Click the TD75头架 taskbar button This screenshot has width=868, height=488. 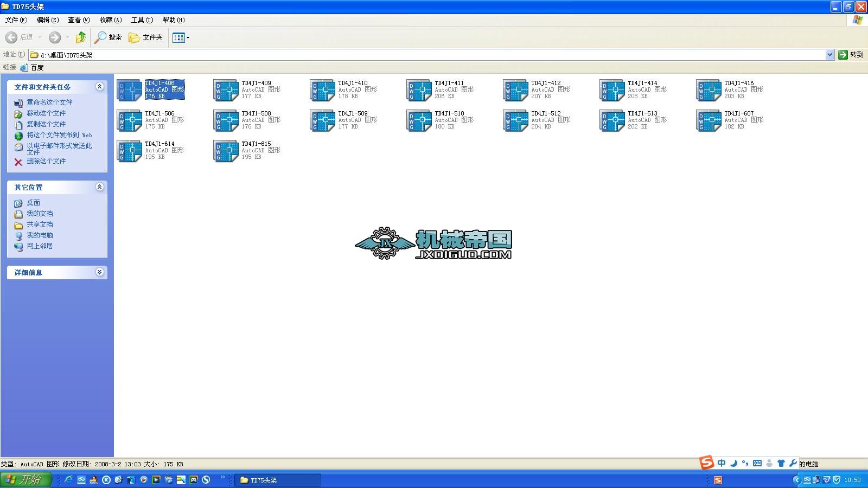click(278, 480)
